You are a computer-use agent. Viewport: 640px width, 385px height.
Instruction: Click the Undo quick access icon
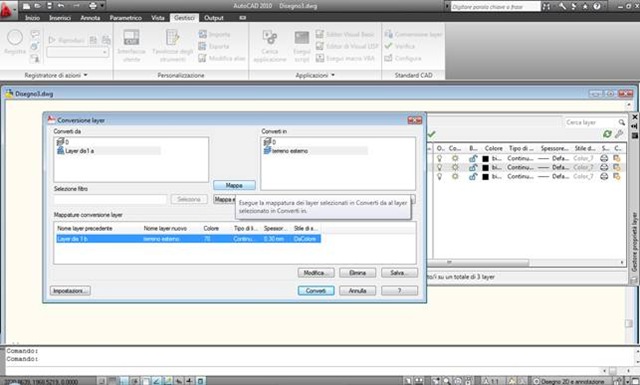[61, 6]
